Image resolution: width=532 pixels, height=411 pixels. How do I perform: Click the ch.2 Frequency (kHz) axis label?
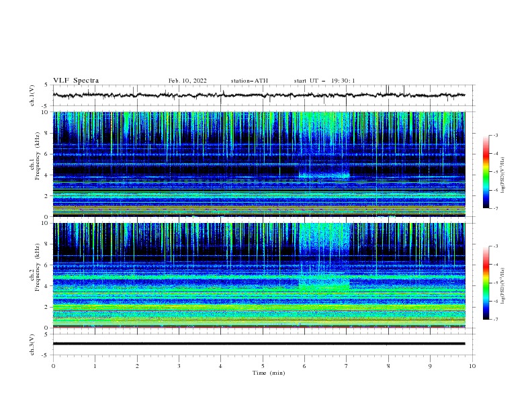tap(35, 267)
